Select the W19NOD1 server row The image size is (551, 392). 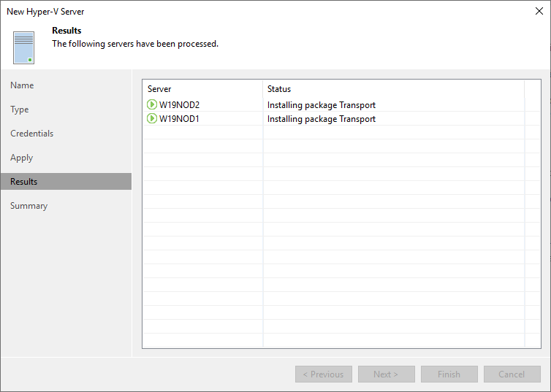[341, 118]
